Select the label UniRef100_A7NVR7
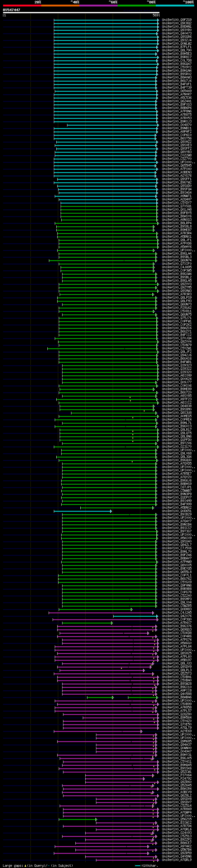The image size is (197, 868). point(177,94)
